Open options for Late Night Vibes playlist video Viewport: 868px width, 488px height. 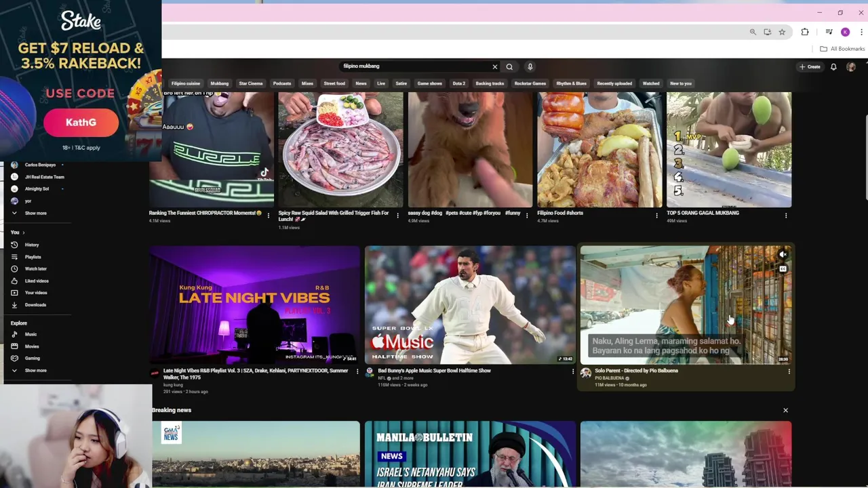(x=357, y=371)
